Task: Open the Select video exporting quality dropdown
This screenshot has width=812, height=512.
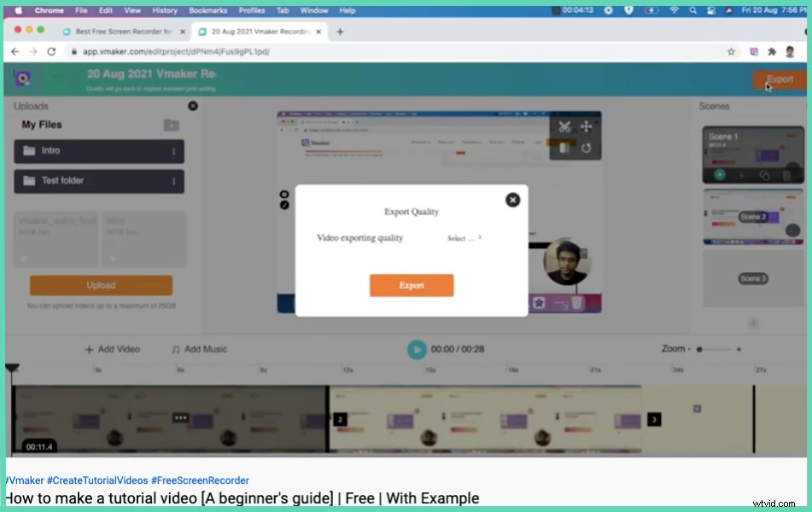Action: [464, 238]
